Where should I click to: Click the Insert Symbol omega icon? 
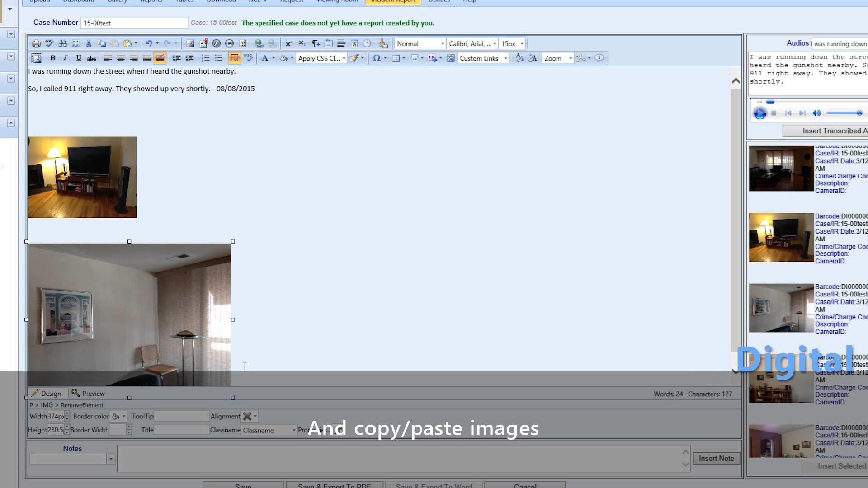[377, 58]
